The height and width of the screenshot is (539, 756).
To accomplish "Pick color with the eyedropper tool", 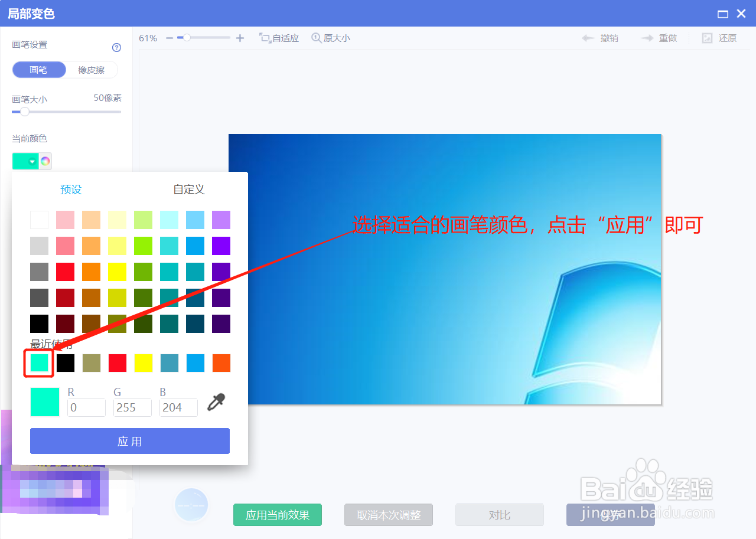I will click(x=216, y=403).
